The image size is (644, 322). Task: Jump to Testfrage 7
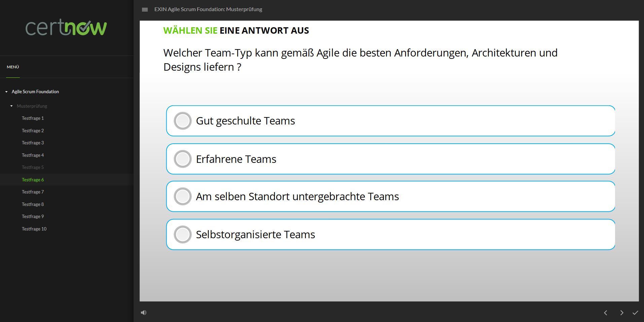[33, 192]
